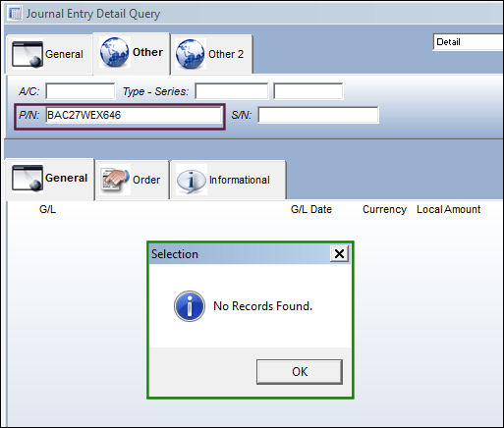
Task: Select the Order tab
Action: coord(132,180)
